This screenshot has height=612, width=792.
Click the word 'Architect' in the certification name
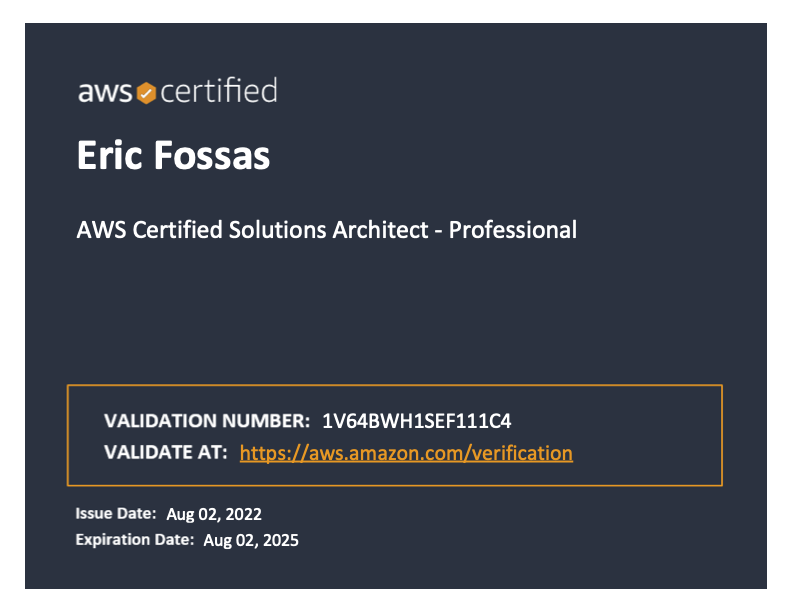pos(380,230)
